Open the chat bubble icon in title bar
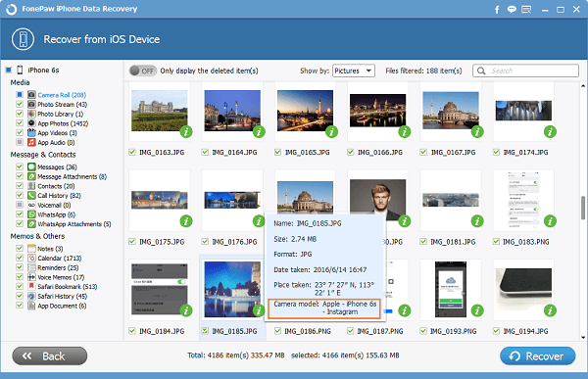 (512, 10)
